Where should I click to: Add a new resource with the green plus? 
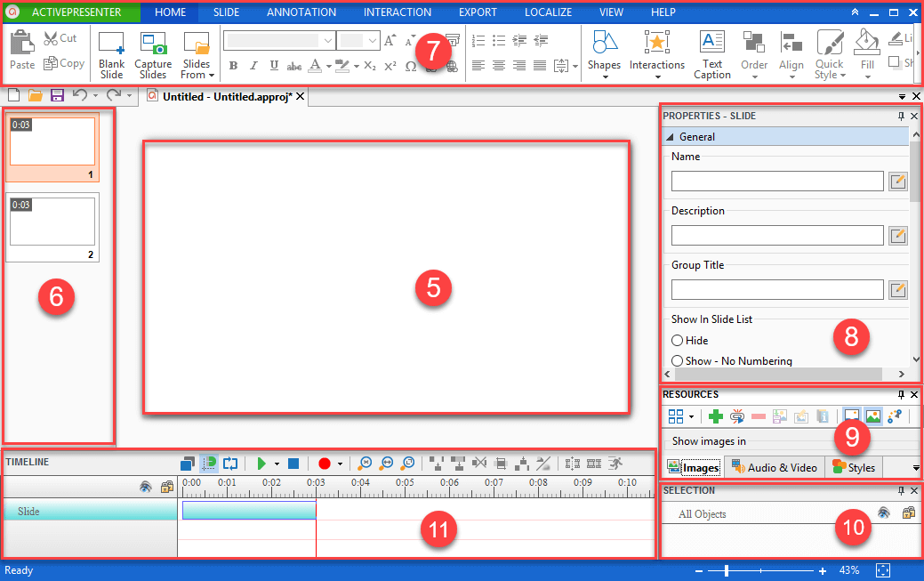click(x=715, y=416)
